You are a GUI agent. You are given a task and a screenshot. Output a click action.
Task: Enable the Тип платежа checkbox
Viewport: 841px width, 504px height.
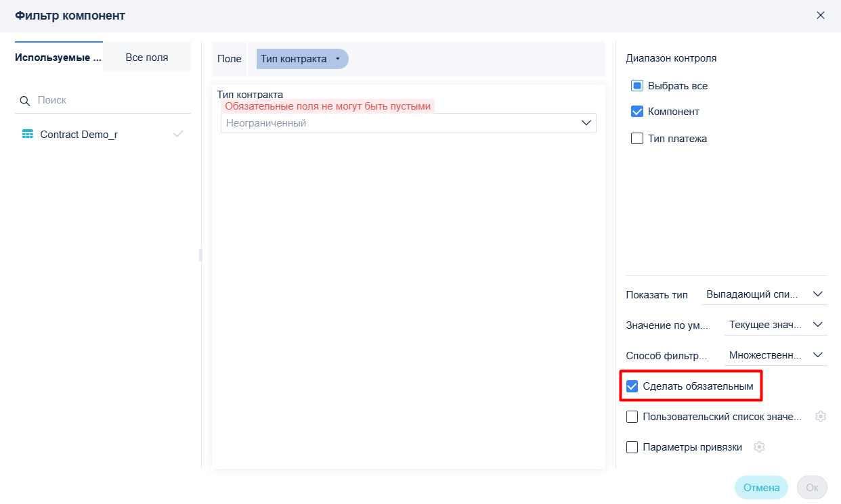[637, 139]
